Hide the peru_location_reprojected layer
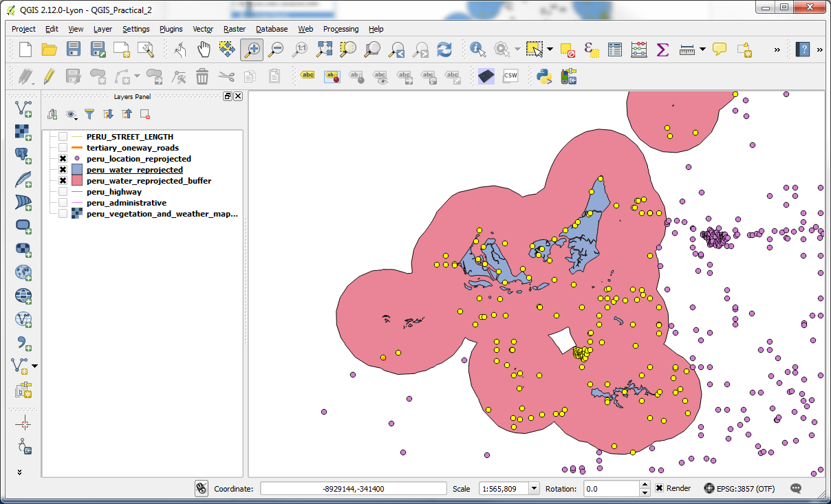831x504 pixels. (63, 159)
